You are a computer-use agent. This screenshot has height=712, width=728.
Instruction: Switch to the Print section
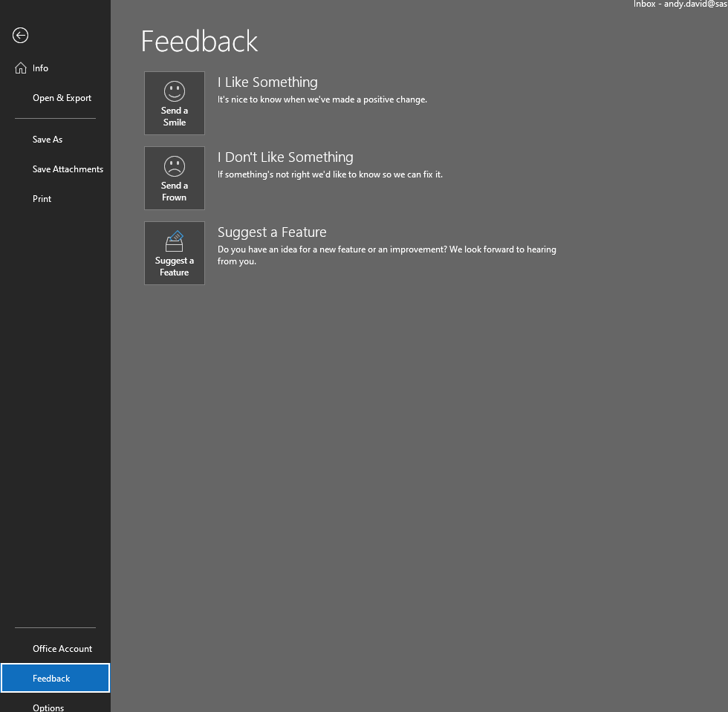pos(42,198)
